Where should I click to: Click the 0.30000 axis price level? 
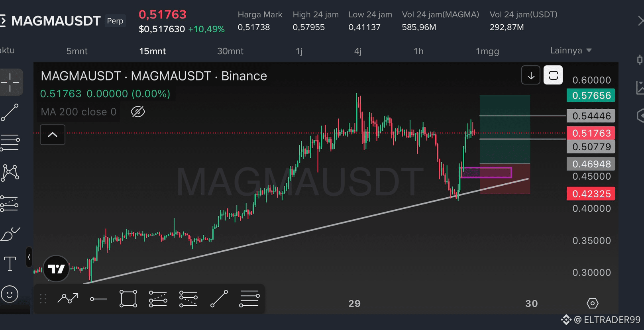591,273
